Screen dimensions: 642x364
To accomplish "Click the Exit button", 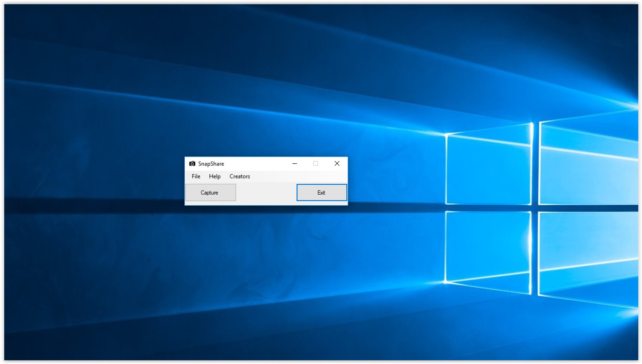I will tap(322, 192).
